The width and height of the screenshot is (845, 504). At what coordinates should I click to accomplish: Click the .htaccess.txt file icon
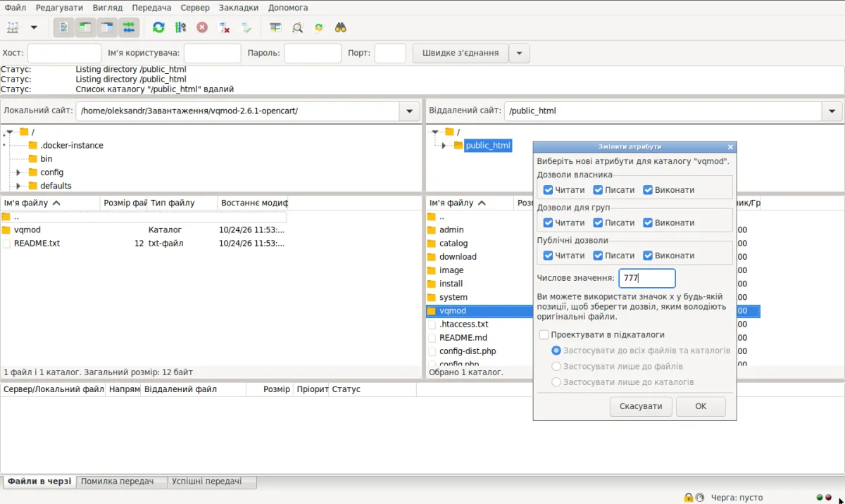(x=432, y=324)
